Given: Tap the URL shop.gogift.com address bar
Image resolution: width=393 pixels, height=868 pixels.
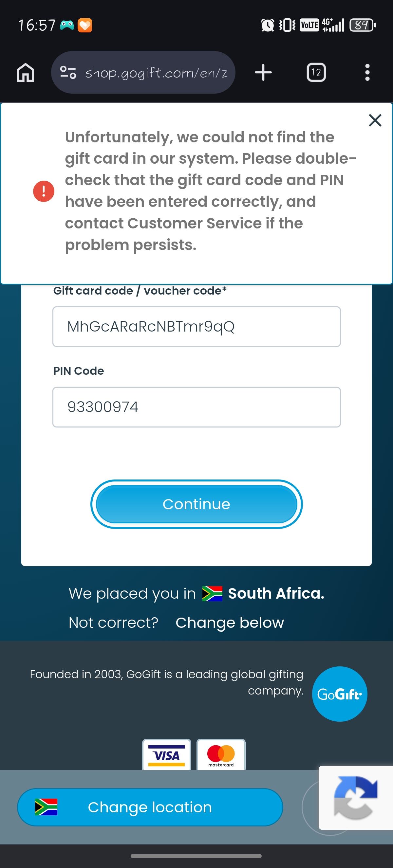Looking at the screenshot, I should coord(156,72).
